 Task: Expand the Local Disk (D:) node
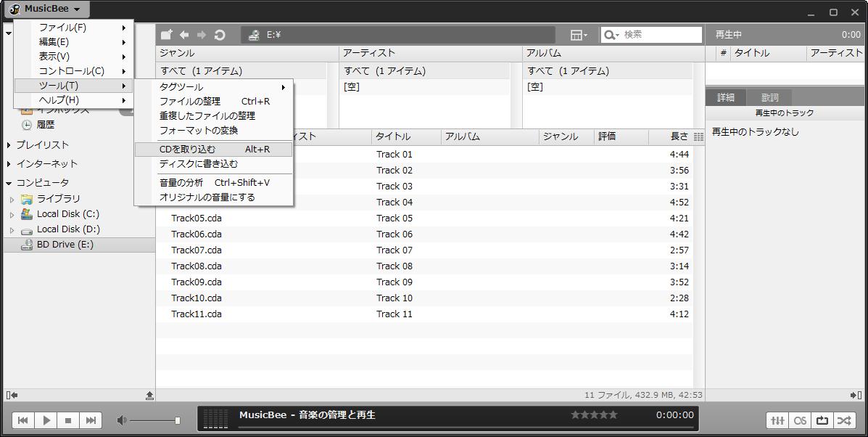click(x=12, y=230)
